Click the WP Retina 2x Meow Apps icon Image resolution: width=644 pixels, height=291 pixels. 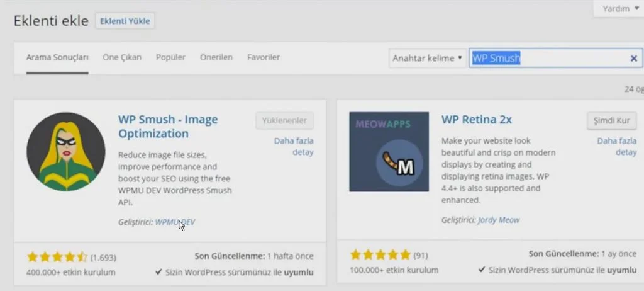389,152
